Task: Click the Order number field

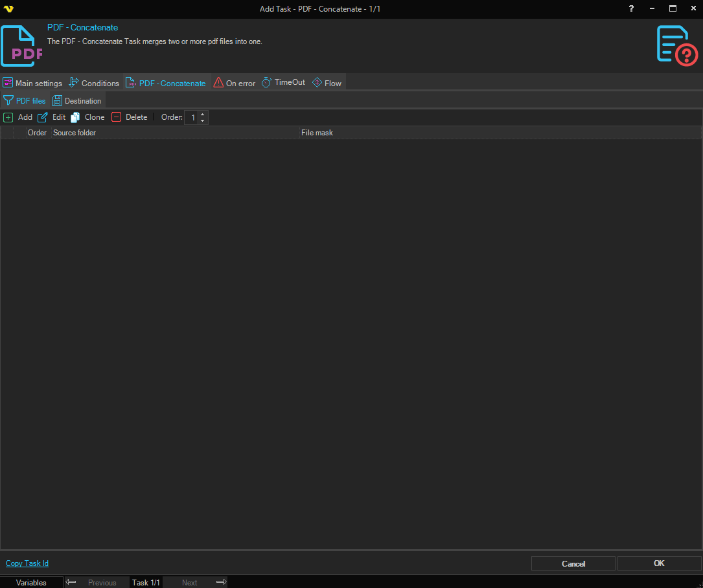Action: coord(191,117)
